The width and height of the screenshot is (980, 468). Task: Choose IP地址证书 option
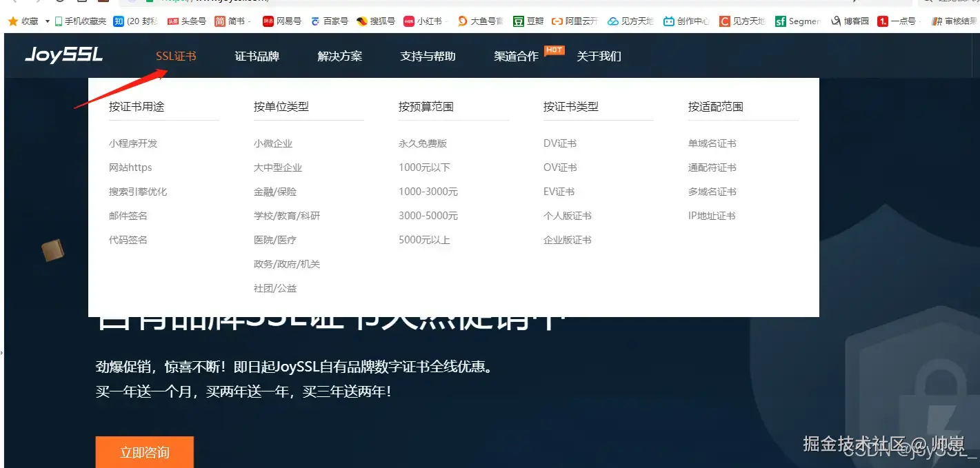[712, 216]
